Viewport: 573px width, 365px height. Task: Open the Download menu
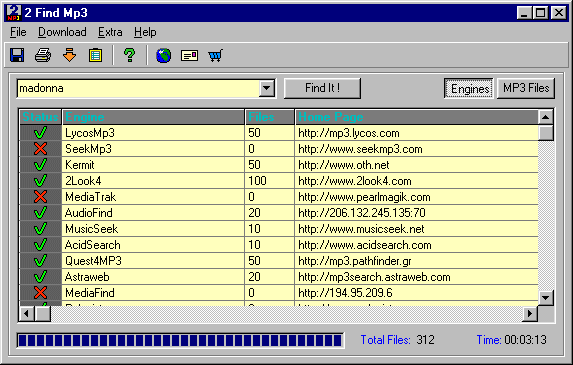(x=62, y=32)
